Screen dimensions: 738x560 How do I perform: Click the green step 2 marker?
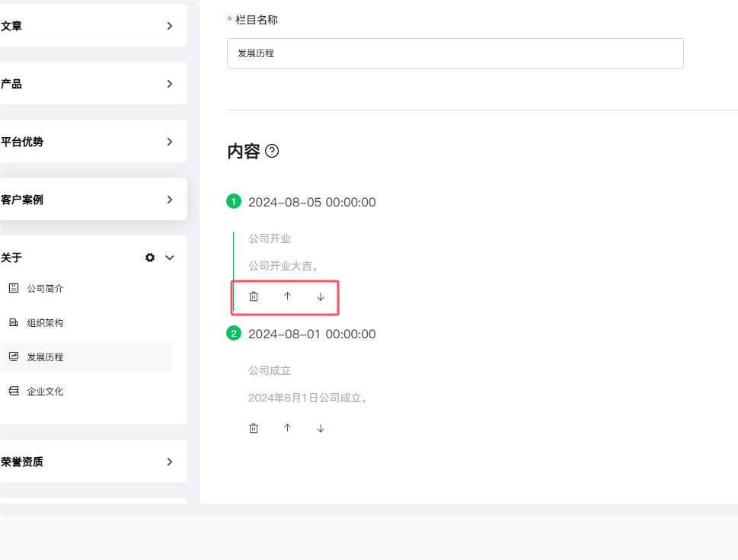tap(234, 334)
